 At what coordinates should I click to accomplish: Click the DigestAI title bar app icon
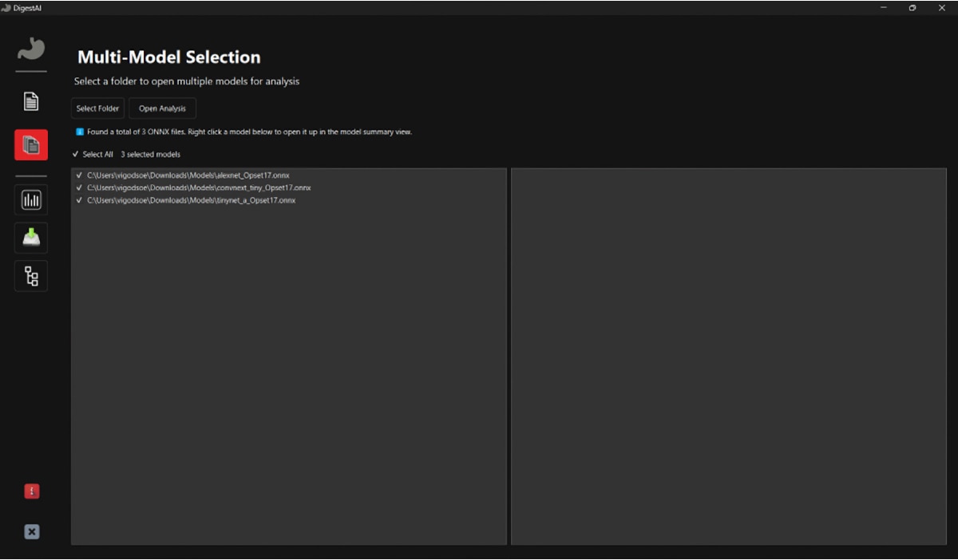tap(6, 7)
